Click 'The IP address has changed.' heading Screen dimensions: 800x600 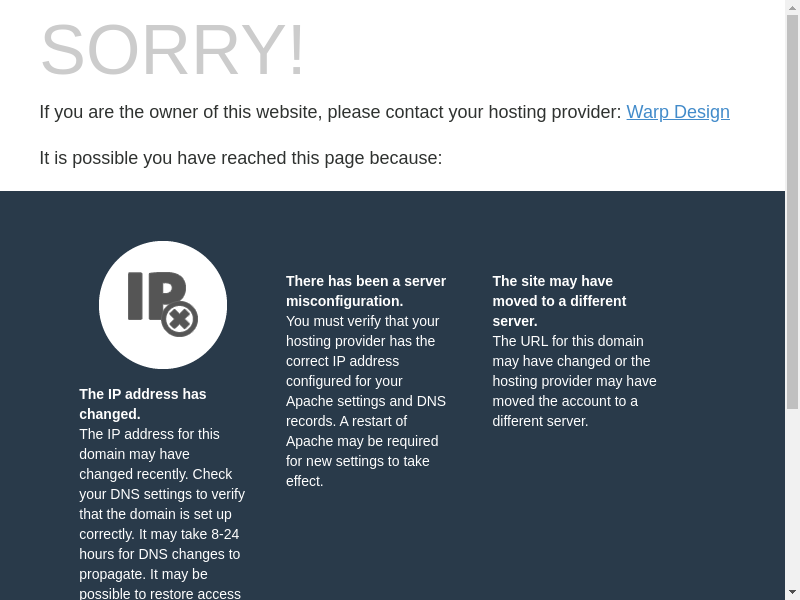point(143,404)
